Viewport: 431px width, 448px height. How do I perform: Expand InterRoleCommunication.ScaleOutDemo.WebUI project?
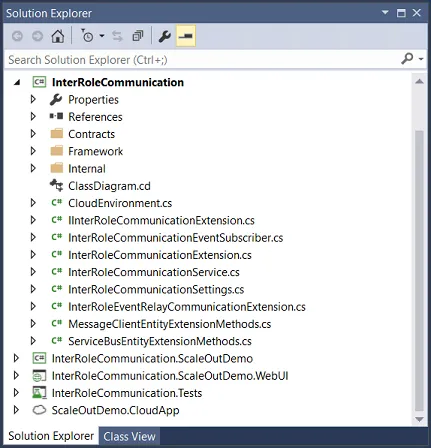16,376
